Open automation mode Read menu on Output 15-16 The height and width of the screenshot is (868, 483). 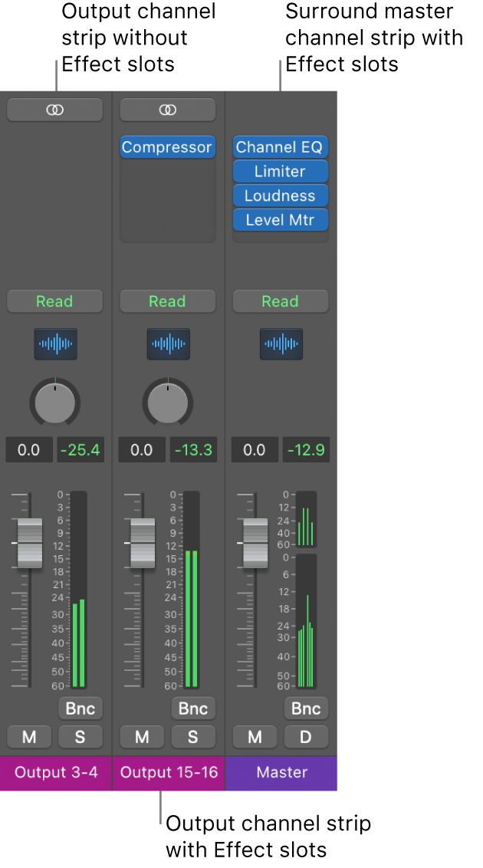tap(168, 301)
